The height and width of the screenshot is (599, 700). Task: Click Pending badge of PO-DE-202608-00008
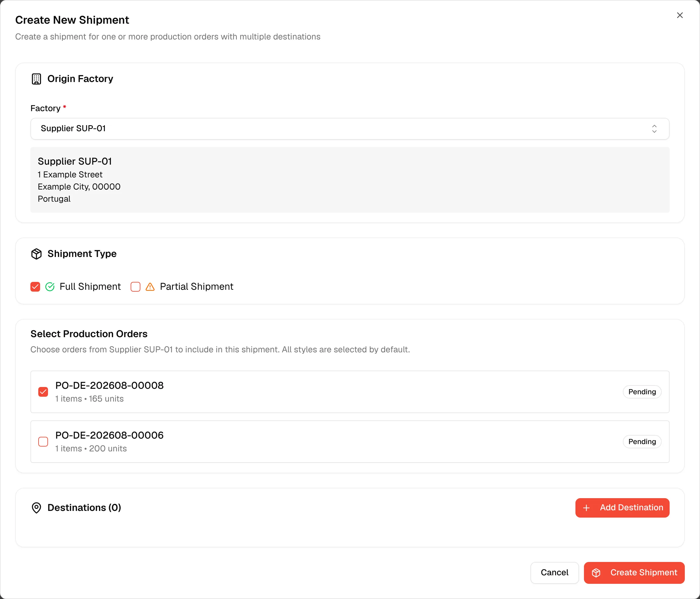point(642,392)
